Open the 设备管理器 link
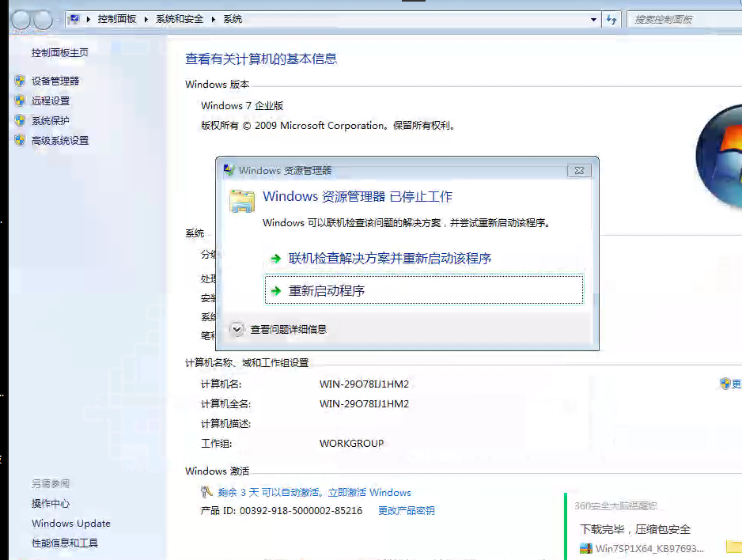Viewport: 742px width, 560px height. pyautogui.click(x=55, y=81)
